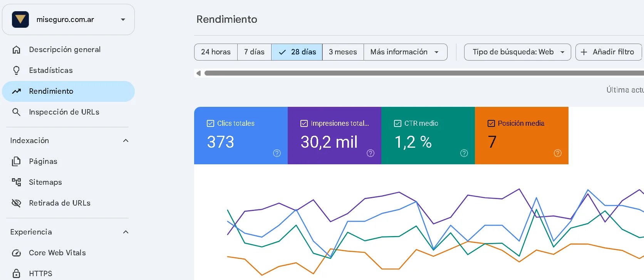The height and width of the screenshot is (280, 644).
Task: Select the 7 días date range
Action: (254, 52)
